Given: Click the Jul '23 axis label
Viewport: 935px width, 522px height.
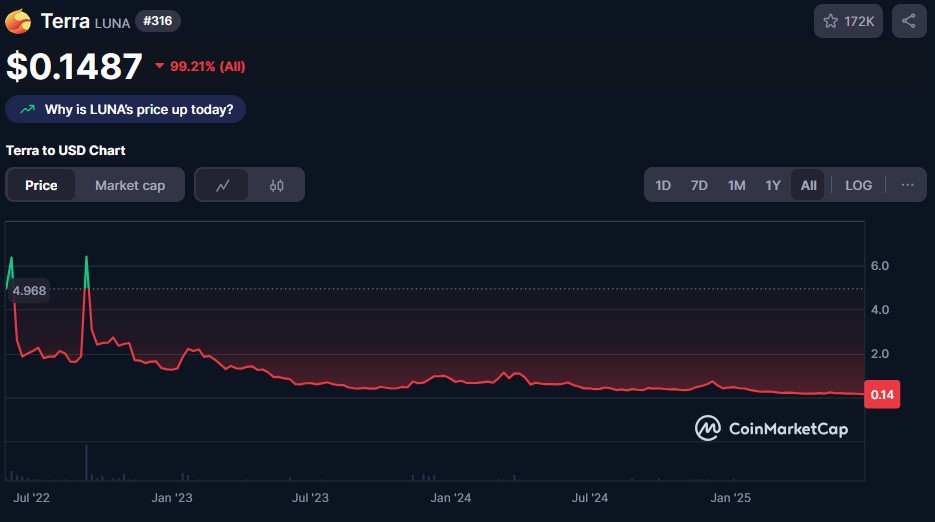Looking at the screenshot, I should (310, 498).
